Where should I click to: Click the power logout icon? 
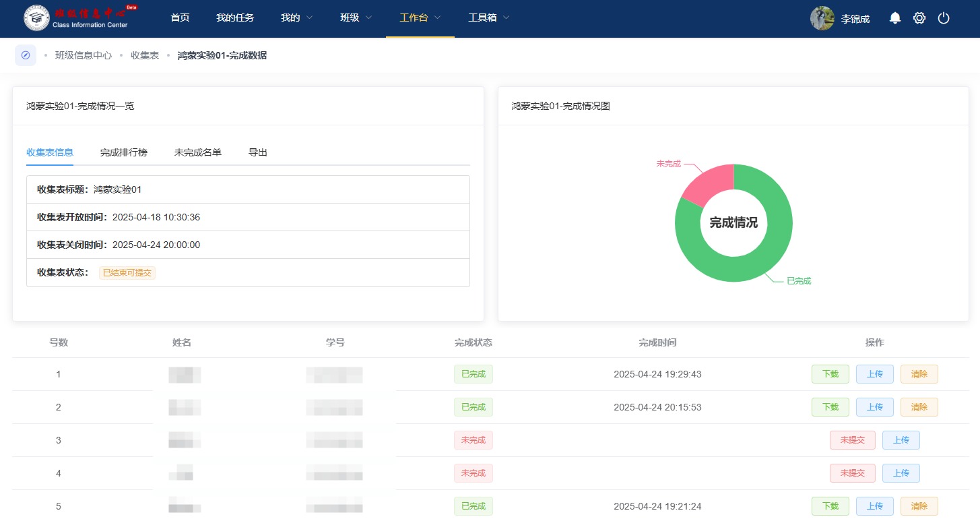944,18
